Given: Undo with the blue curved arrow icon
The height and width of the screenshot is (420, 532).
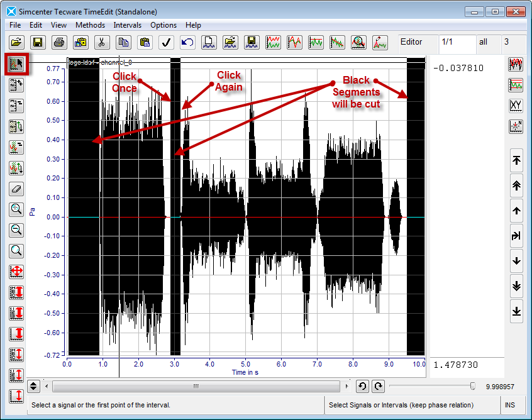Looking at the screenshot, I should (x=187, y=42).
